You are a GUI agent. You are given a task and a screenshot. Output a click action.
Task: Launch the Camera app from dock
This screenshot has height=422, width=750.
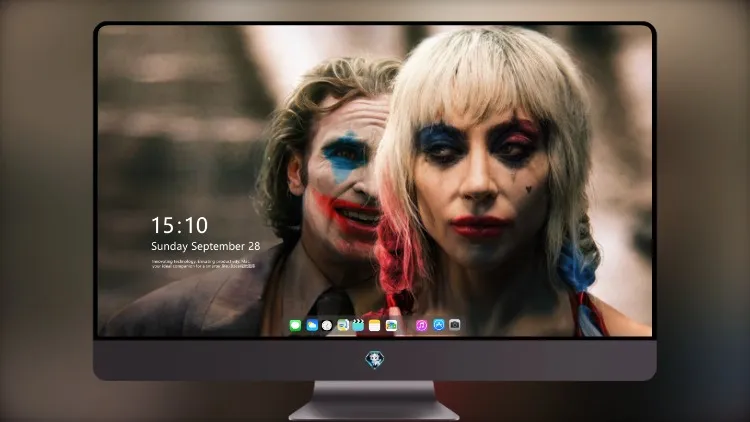tap(455, 325)
